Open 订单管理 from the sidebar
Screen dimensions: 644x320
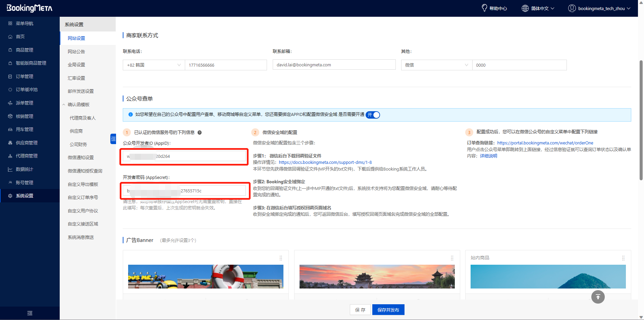[23, 76]
